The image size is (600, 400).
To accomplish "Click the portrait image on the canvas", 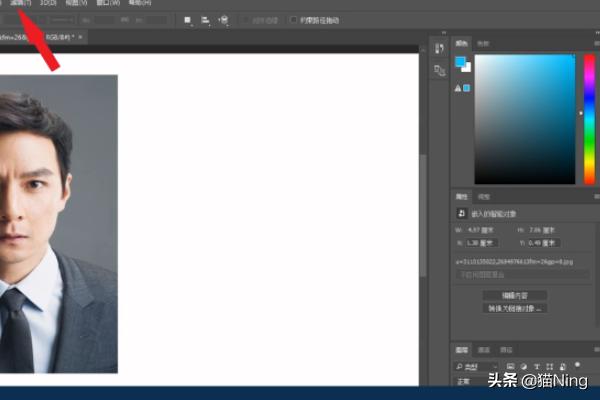I will 59,224.
